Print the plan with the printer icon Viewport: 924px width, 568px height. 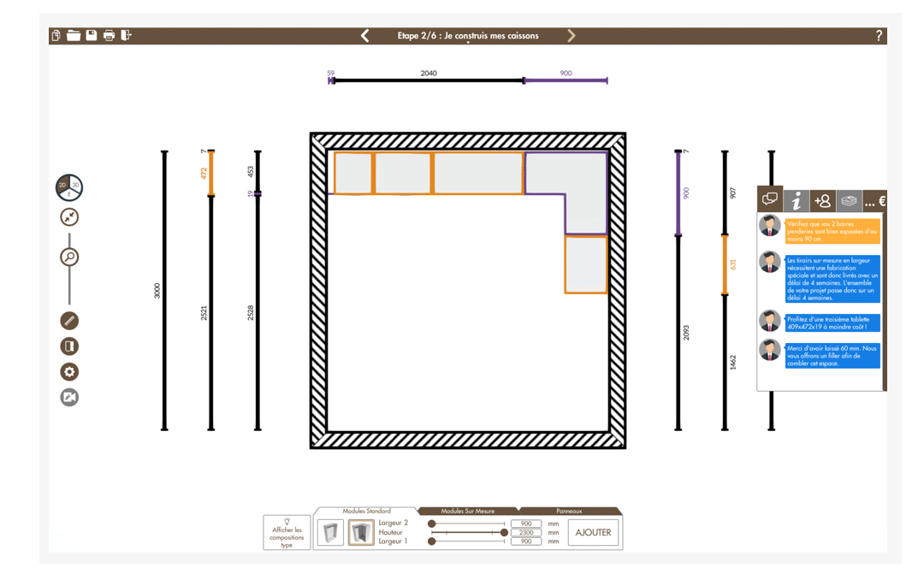[x=110, y=35]
